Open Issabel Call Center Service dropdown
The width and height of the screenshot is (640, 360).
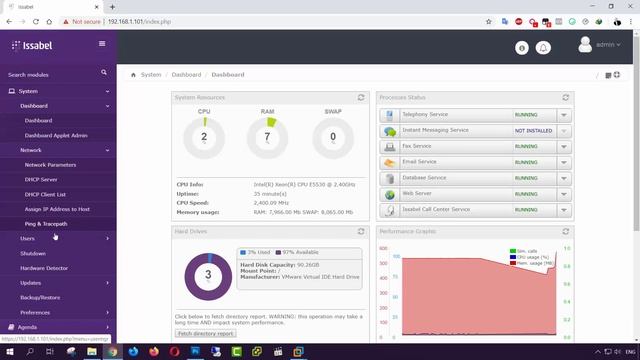point(564,210)
